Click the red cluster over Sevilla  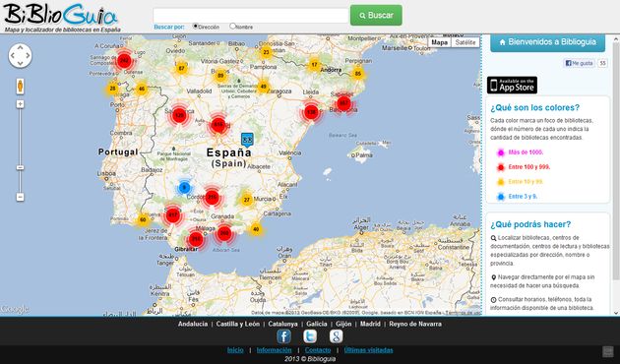(173, 215)
